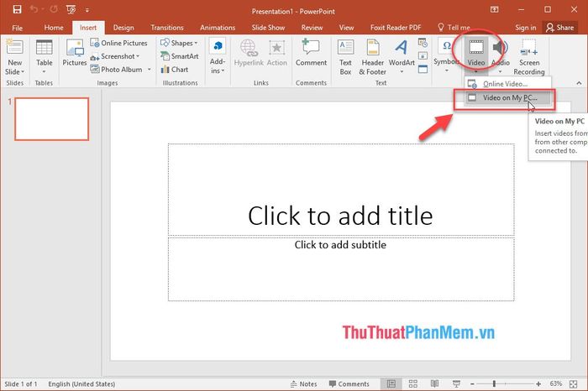Insert Pictures from device

click(74, 52)
